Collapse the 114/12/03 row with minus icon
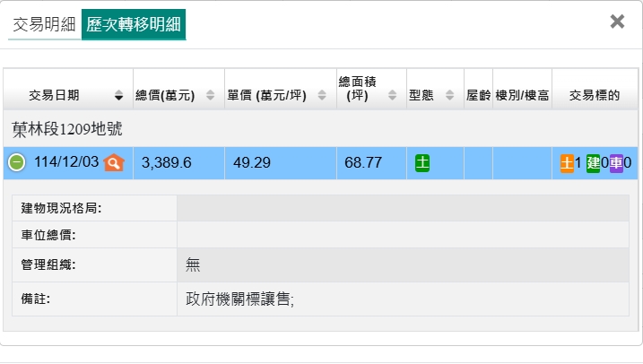Image resolution: width=643 pixels, height=364 pixels. (x=17, y=162)
